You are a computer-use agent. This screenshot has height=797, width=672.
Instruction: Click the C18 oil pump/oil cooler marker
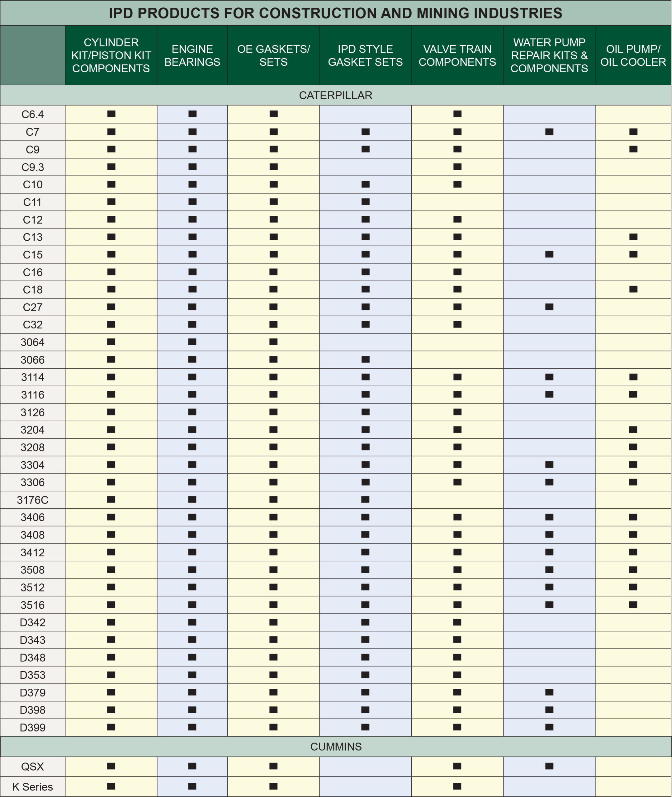coord(633,289)
